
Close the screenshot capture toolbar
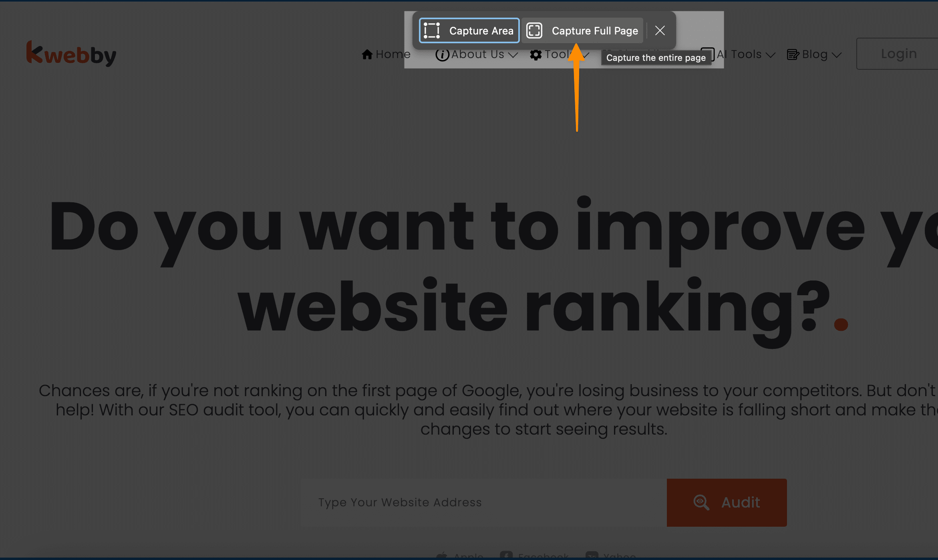tap(660, 30)
